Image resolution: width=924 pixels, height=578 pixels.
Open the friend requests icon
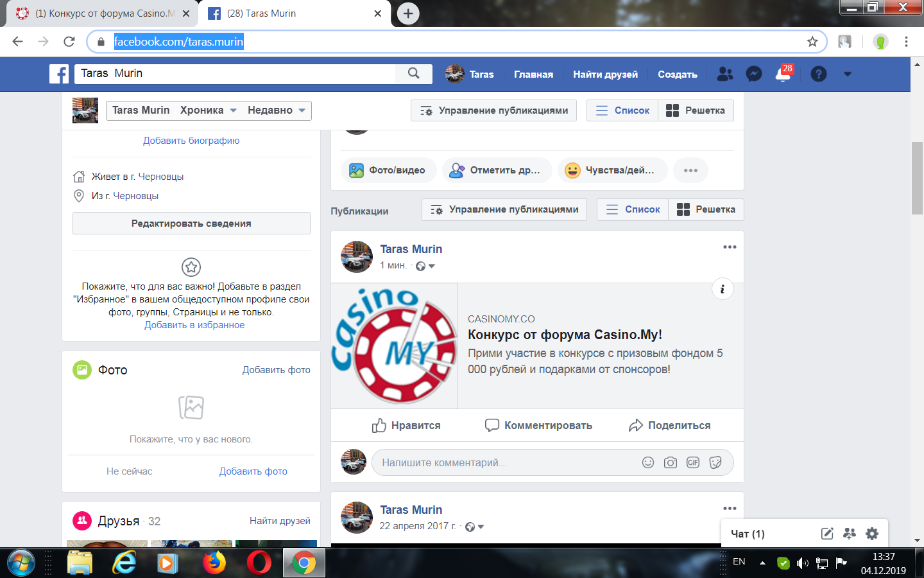[724, 74]
